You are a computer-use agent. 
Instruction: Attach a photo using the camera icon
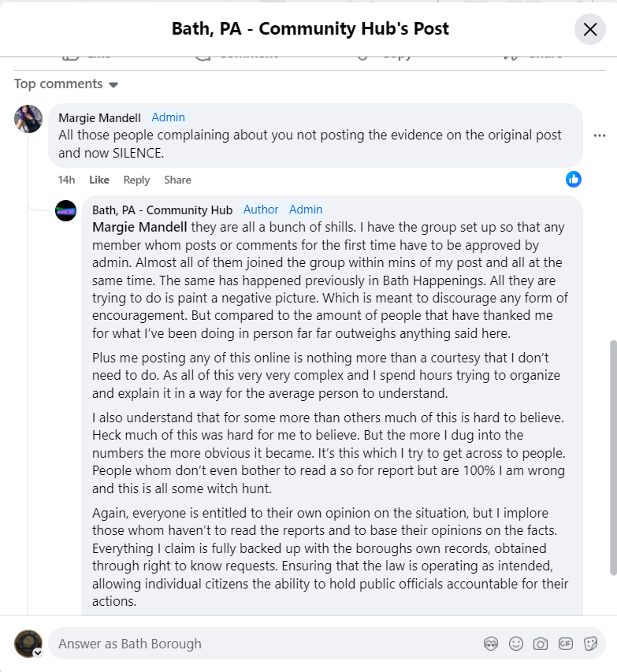(541, 644)
